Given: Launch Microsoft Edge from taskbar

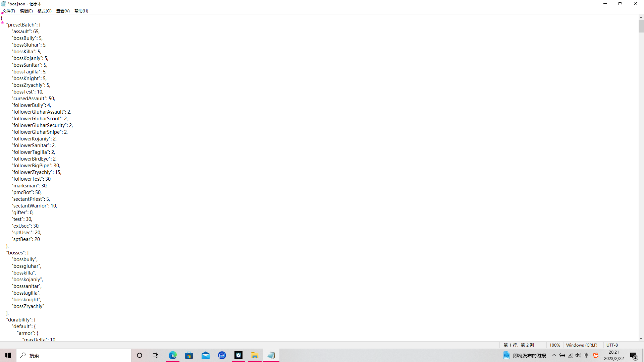Looking at the screenshot, I should (172, 355).
